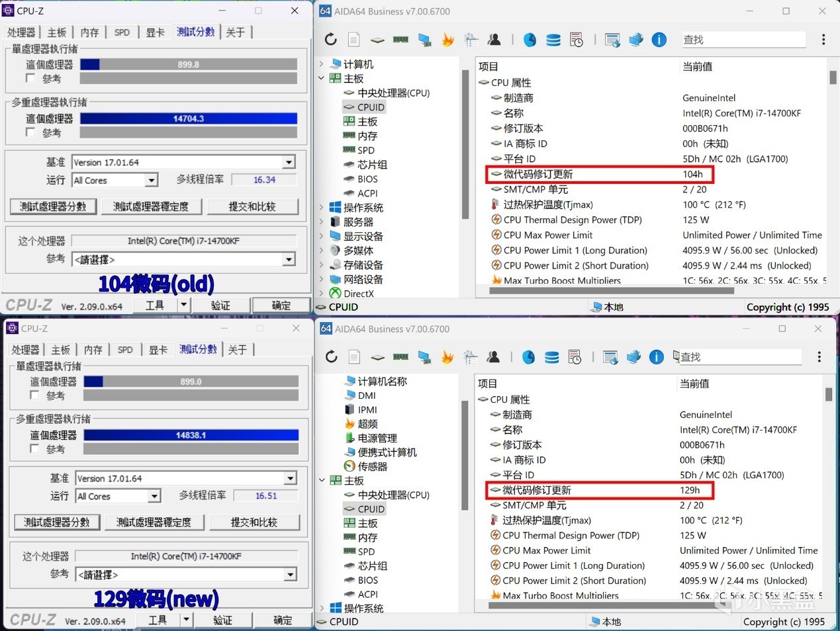Click 提交和比較 button in top CPU-Z

pyautogui.click(x=252, y=206)
